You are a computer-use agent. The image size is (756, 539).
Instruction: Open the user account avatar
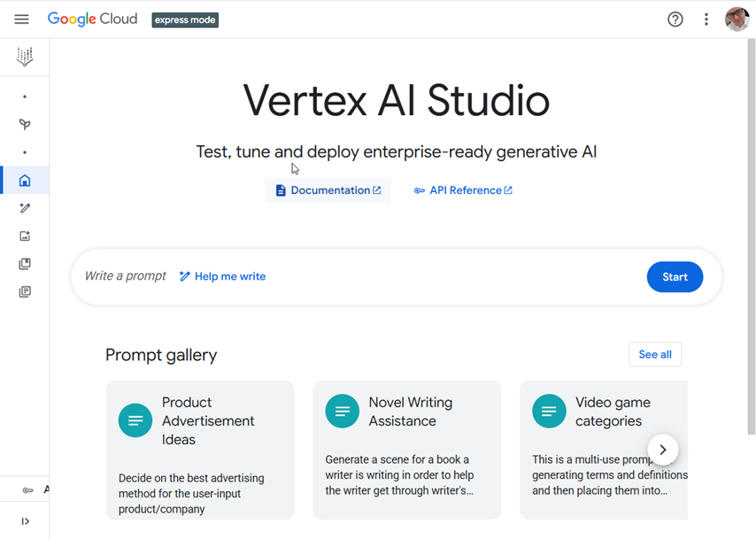(x=737, y=19)
